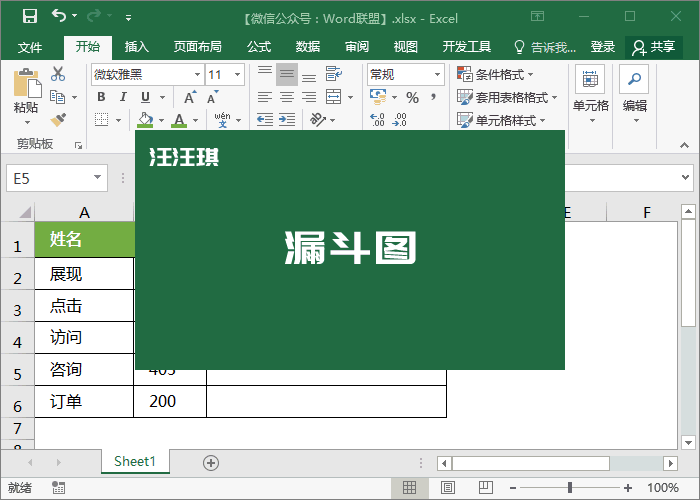Viewport: 700px width, 500px height.
Task: Open the 公式 ribbon tab
Action: (258, 47)
